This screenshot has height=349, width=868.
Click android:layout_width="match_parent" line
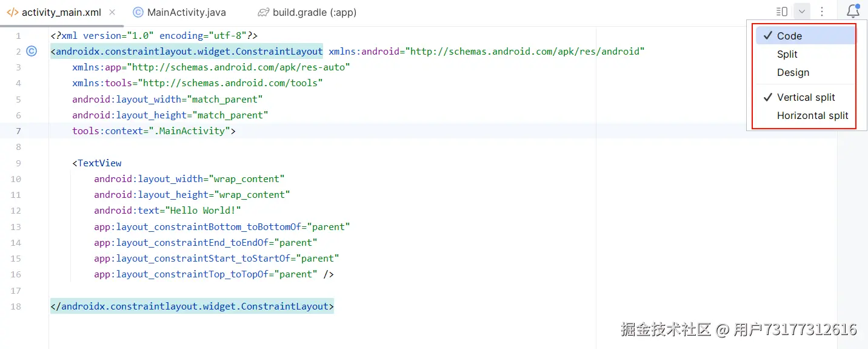click(167, 99)
